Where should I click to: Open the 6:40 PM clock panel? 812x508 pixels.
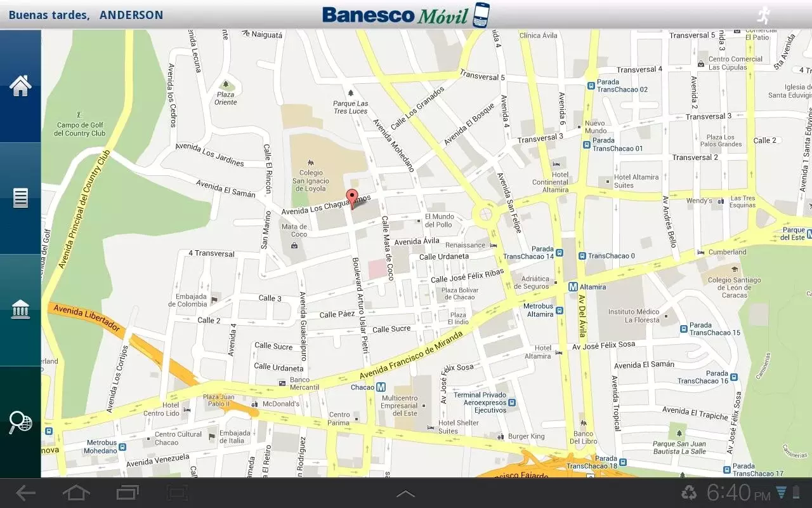pos(738,493)
